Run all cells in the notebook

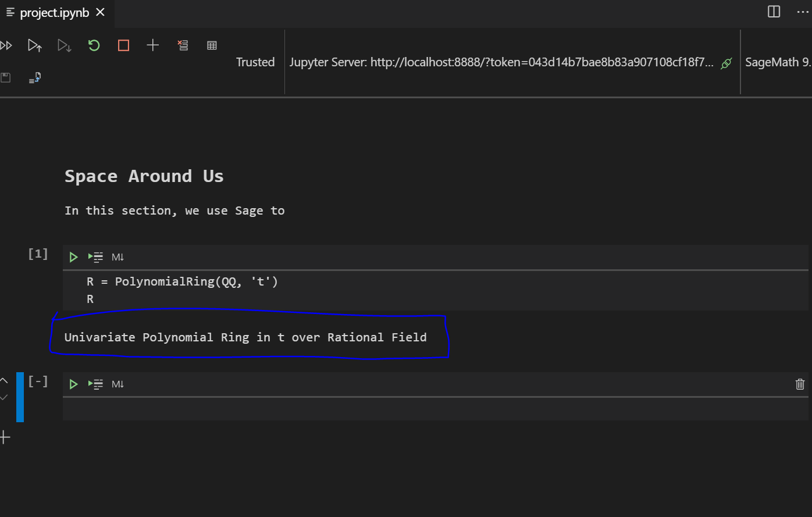click(x=6, y=45)
